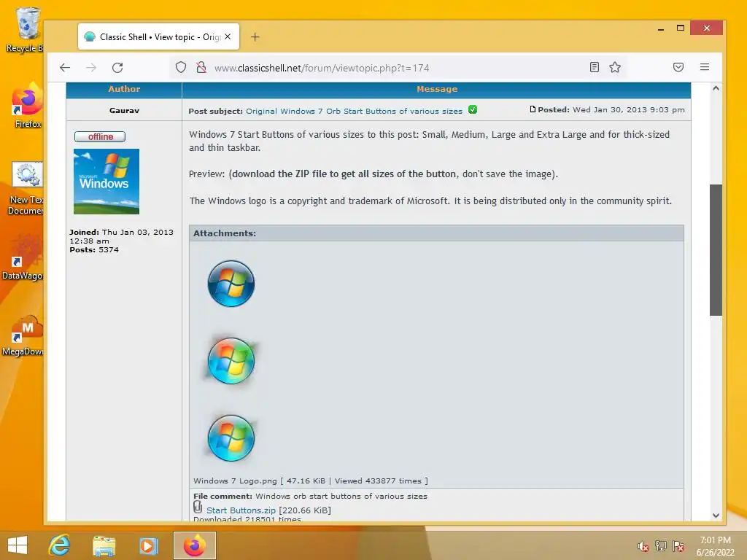Click the paperclip attachment icon
747x560 pixels.
(198, 507)
